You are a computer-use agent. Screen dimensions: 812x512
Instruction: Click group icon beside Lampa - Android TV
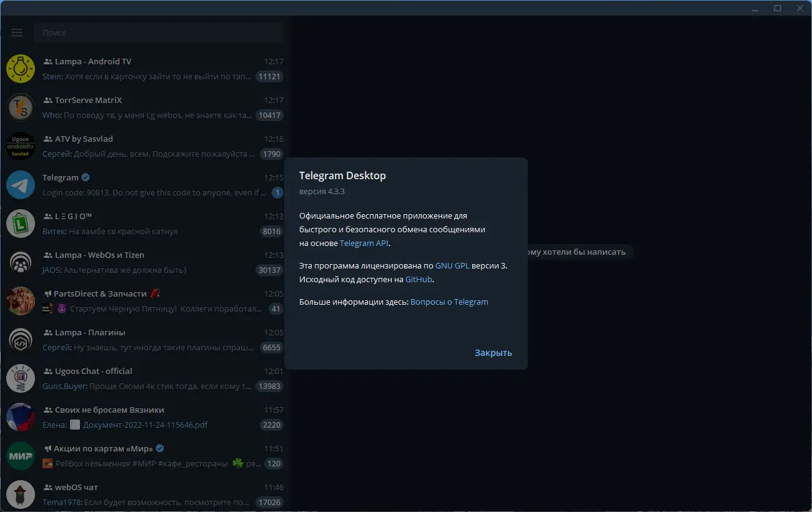click(x=47, y=62)
